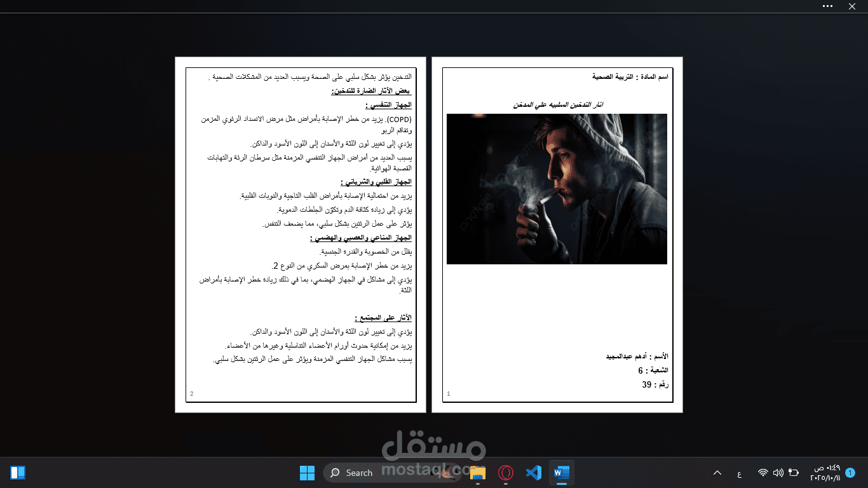Open the date and time panel

click(x=825, y=473)
